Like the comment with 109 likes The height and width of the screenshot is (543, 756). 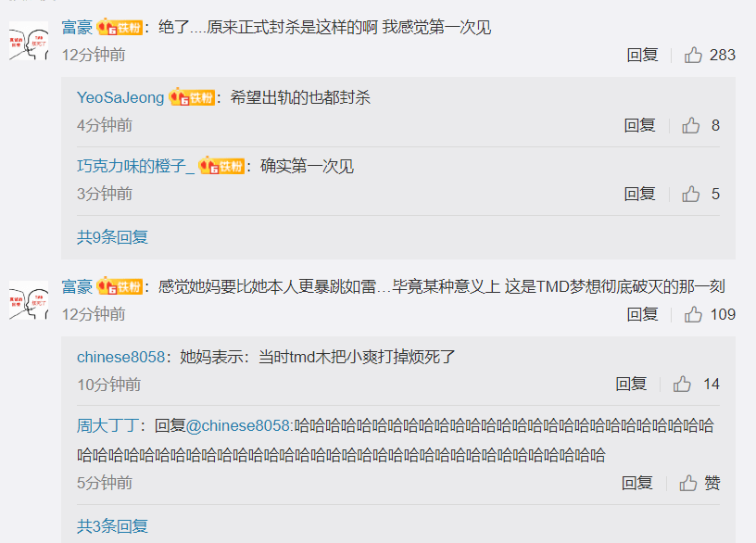pos(693,314)
